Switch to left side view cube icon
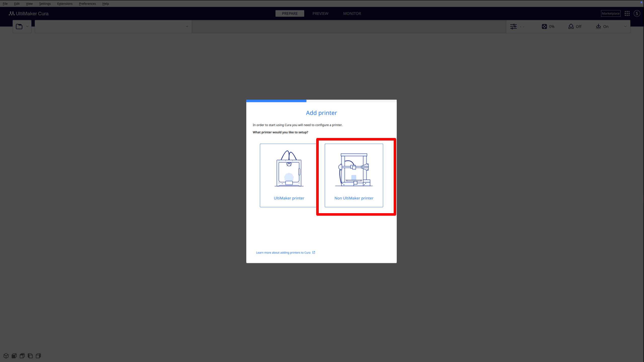The height and width of the screenshot is (362, 644). [x=30, y=356]
